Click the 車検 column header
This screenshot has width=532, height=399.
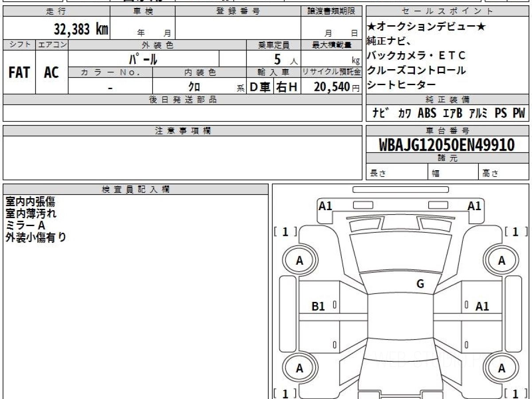click(x=143, y=12)
